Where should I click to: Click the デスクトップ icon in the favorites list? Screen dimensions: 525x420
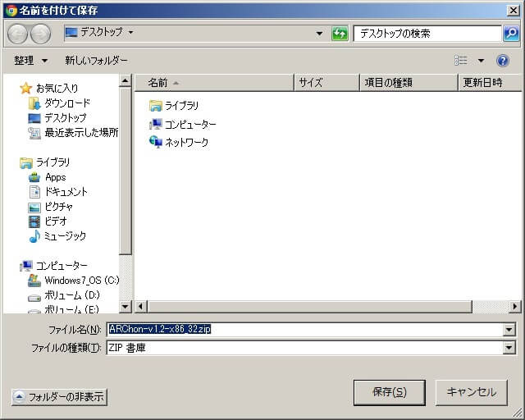pos(34,118)
